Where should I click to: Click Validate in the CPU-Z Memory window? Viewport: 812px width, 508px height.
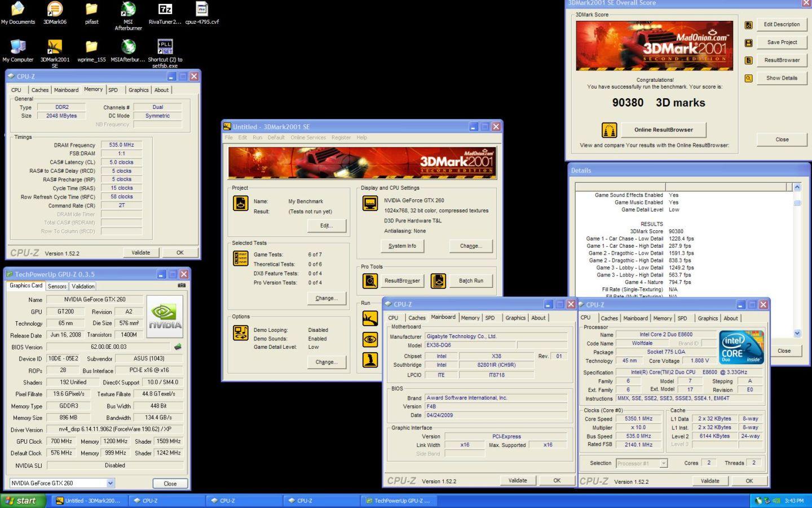click(140, 253)
